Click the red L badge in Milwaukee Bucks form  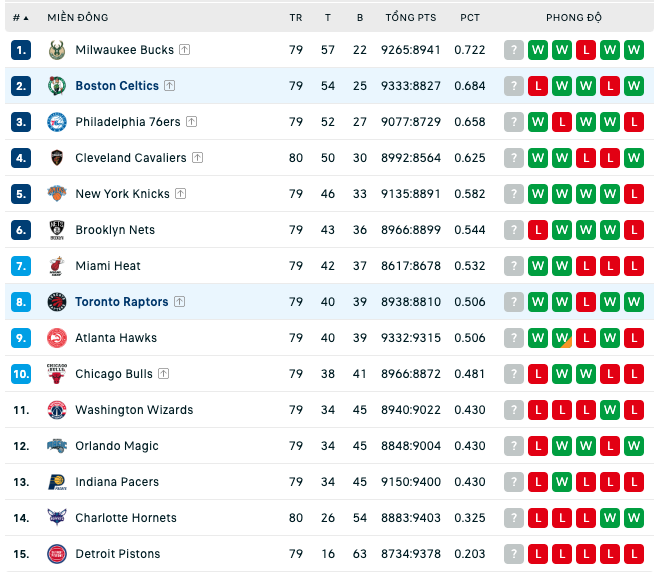pos(586,50)
